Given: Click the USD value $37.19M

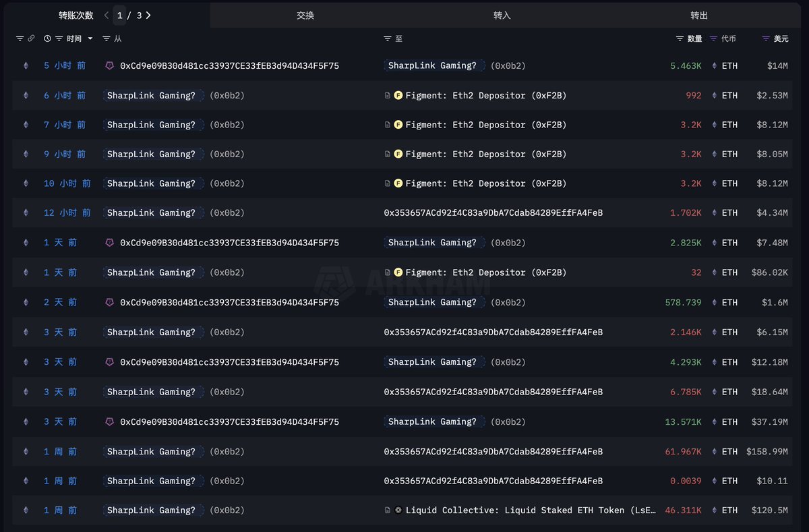Looking at the screenshot, I should (770, 422).
